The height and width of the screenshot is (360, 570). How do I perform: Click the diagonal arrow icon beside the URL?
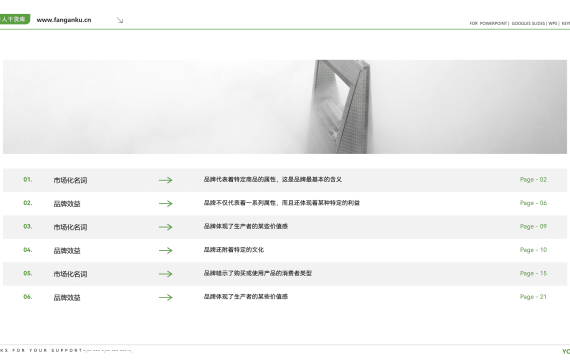(120, 20)
